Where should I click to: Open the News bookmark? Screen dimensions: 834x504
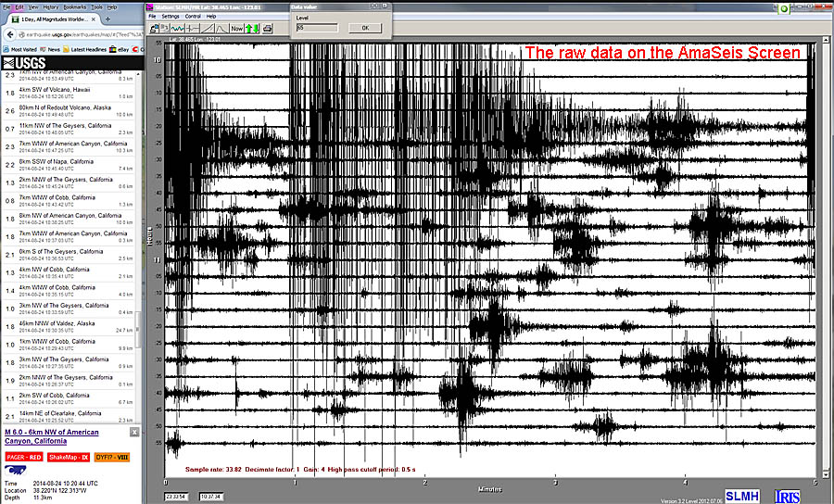point(51,49)
